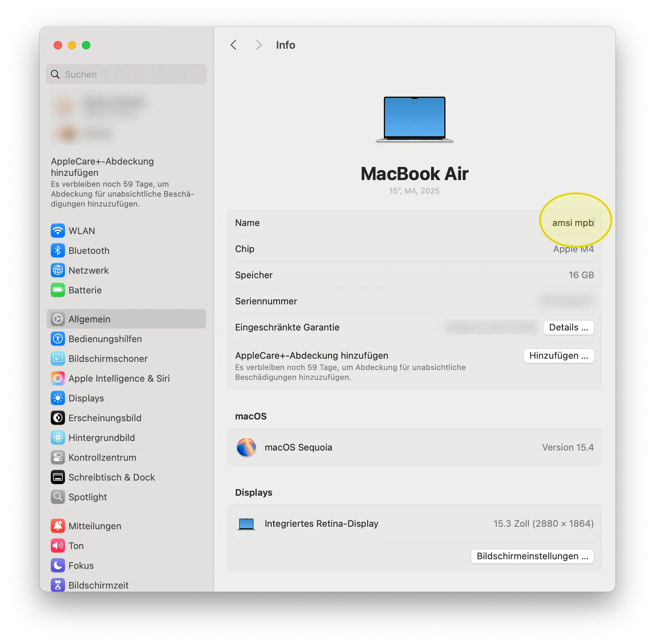Click the macOS Sequoia logo icon
This screenshot has width=655, height=644.
tap(246, 447)
